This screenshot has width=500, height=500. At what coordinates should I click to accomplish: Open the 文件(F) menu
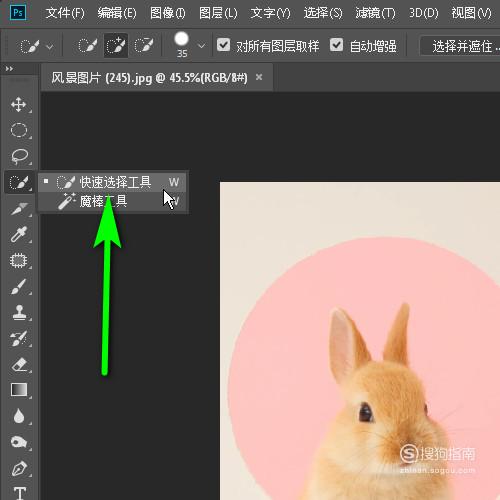pyautogui.click(x=65, y=13)
